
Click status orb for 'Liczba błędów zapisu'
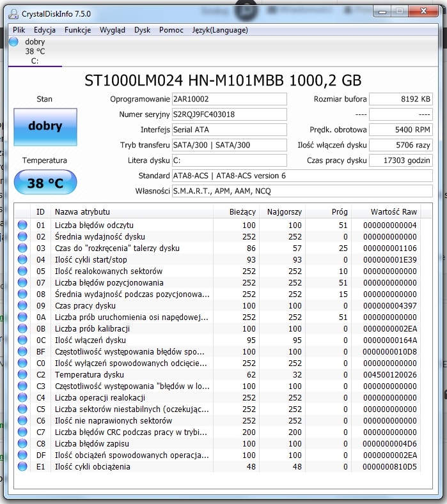point(22,443)
